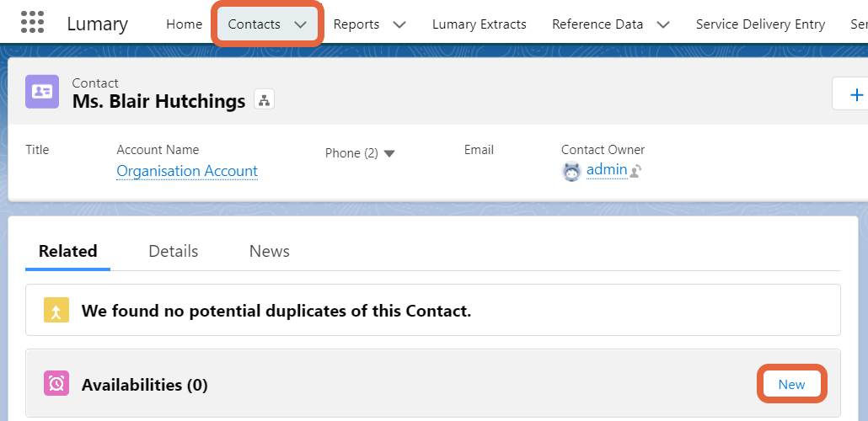The height and width of the screenshot is (421, 868).
Task: Open the Organisation Account link
Action: click(x=187, y=171)
